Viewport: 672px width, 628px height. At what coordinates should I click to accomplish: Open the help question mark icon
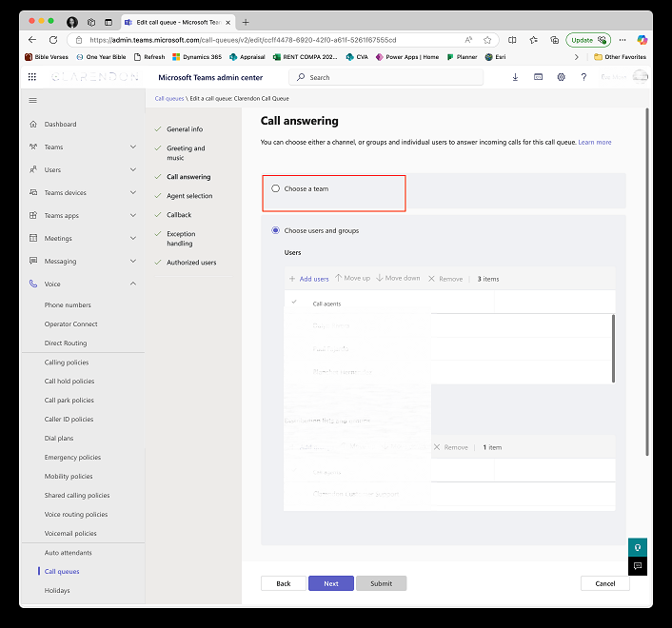pyautogui.click(x=583, y=77)
